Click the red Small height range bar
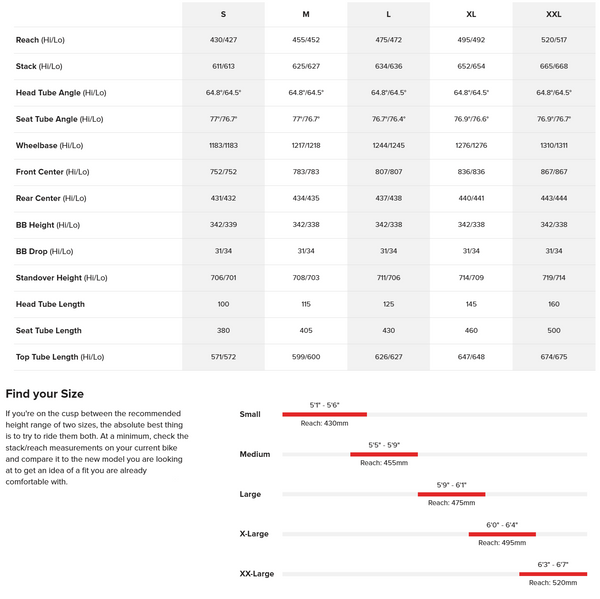Image resolution: width=600 pixels, height=599 pixels. [x=324, y=414]
